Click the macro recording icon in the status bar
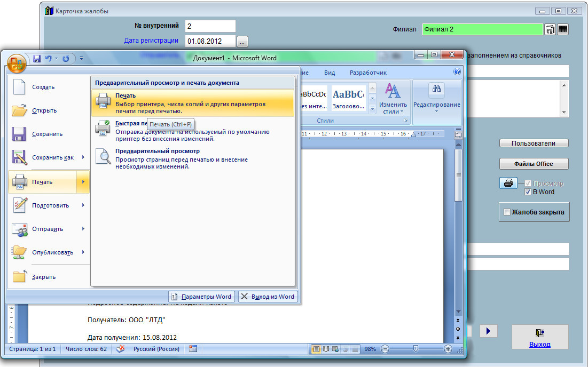 [x=193, y=349]
